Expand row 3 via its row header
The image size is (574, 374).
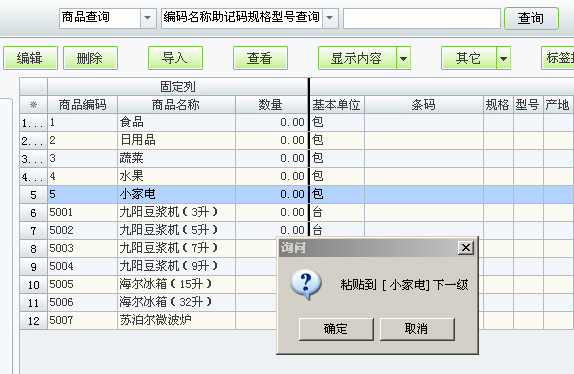pos(33,158)
